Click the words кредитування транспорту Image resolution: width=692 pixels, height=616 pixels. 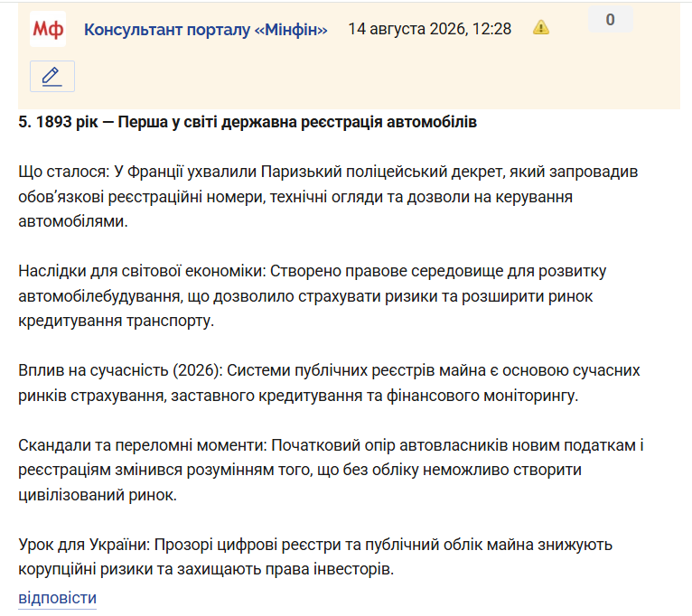(116, 321)
